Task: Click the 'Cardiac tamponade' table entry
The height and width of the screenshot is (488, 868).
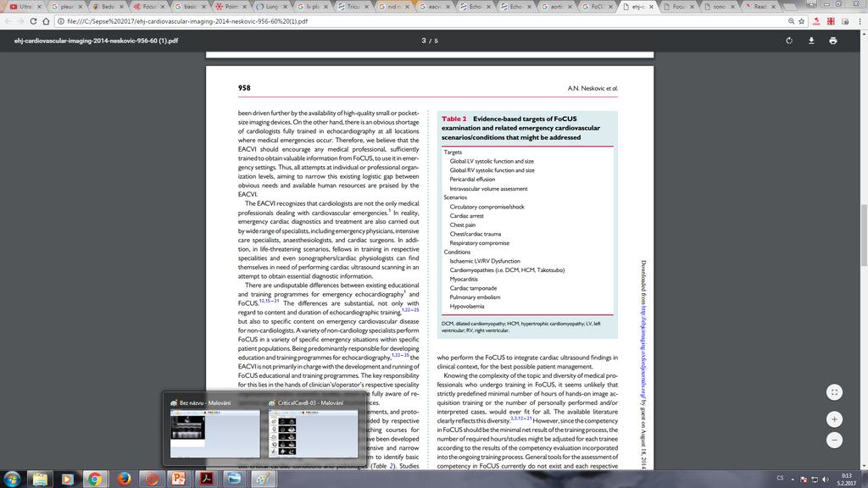Action: tap(473, 288)
